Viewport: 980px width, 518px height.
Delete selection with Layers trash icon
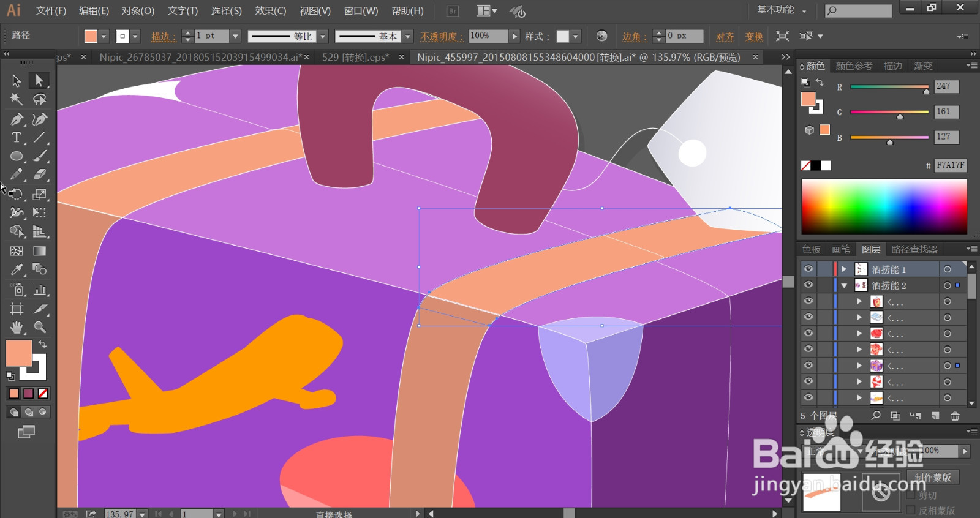click(x=955, y=416)
